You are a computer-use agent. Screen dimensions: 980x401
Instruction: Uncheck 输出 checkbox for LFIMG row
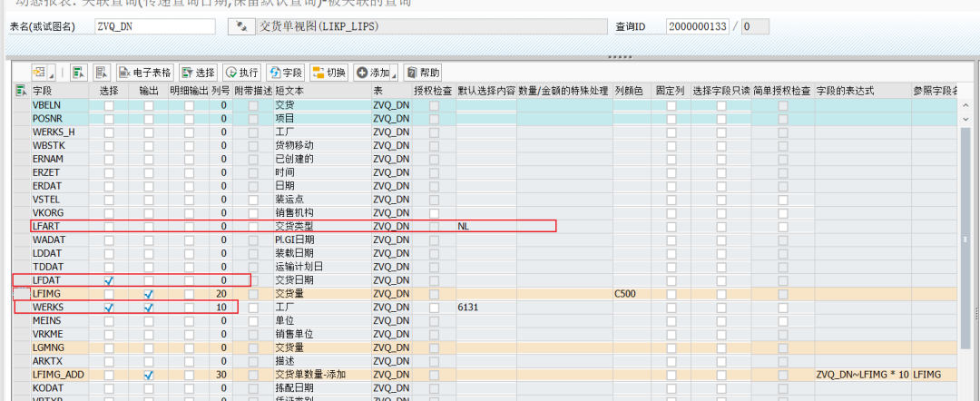[x=149, y=294]
